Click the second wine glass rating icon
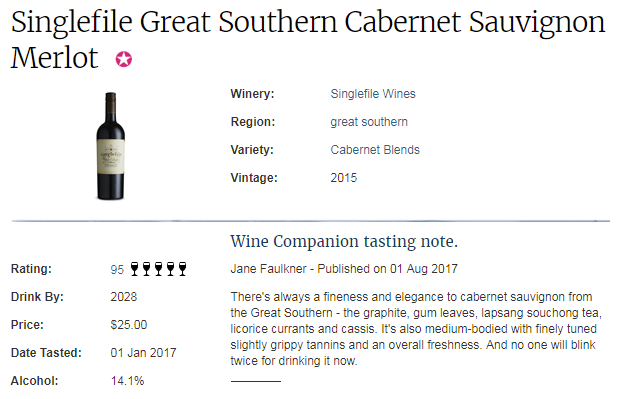The width and height of the screenshot is (621, 399). coord(147,269)
